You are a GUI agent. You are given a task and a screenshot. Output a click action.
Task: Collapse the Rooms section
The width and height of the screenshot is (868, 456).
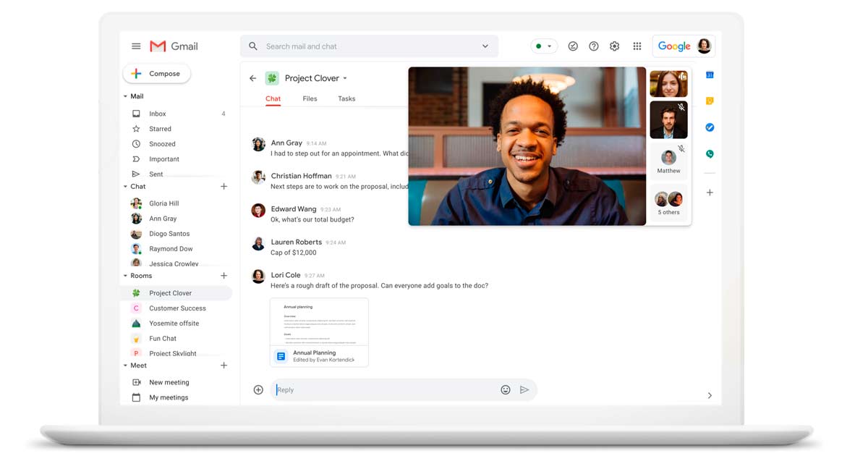pos(125,276)
